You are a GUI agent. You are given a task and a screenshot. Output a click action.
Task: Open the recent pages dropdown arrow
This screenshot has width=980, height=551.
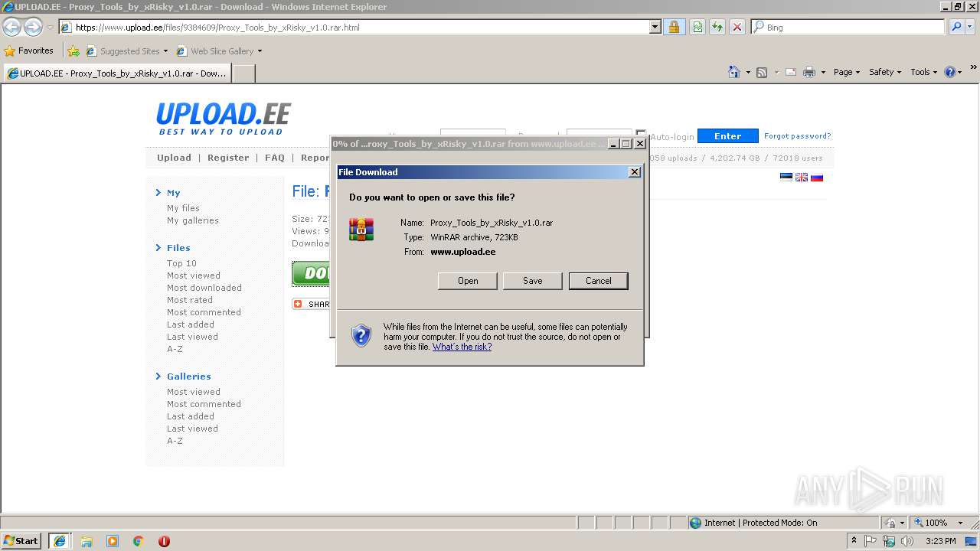50,27
